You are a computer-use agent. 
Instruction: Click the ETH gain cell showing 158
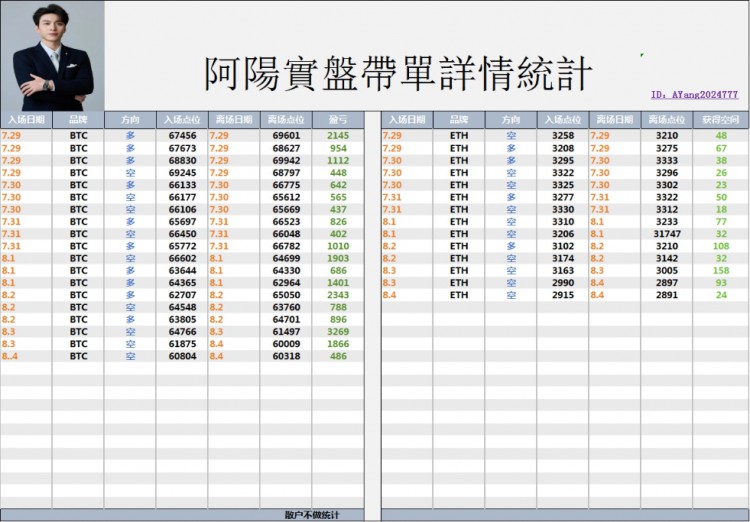(x=721, y=271)
